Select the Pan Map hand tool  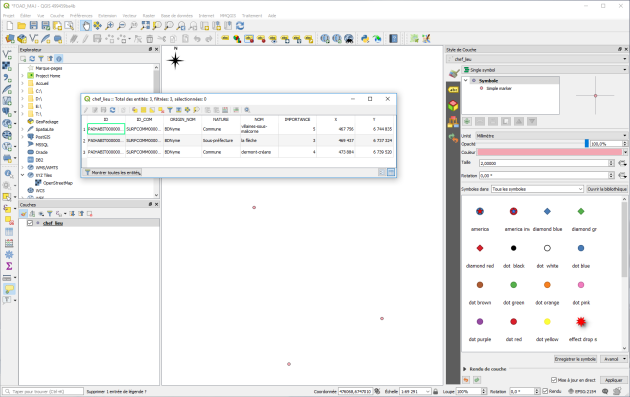[86, 26]
